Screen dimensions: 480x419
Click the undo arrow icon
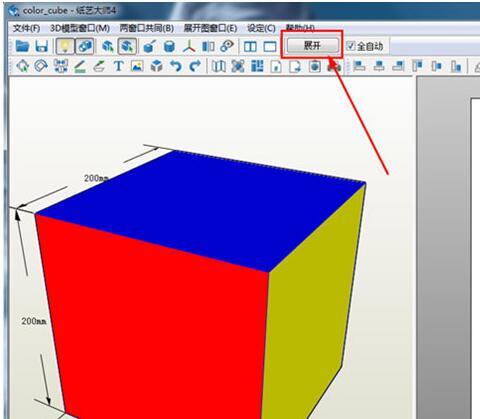pos(176,66)
